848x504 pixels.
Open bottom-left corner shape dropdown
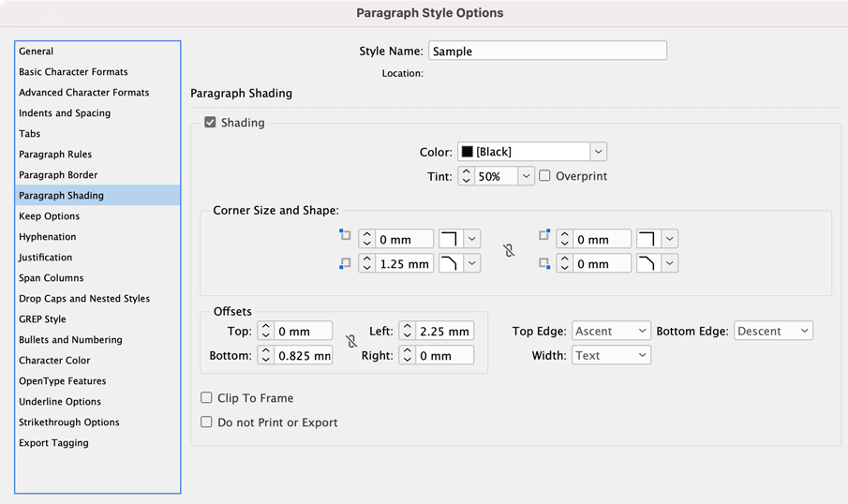pyautogui.click(x=471, y=263)
